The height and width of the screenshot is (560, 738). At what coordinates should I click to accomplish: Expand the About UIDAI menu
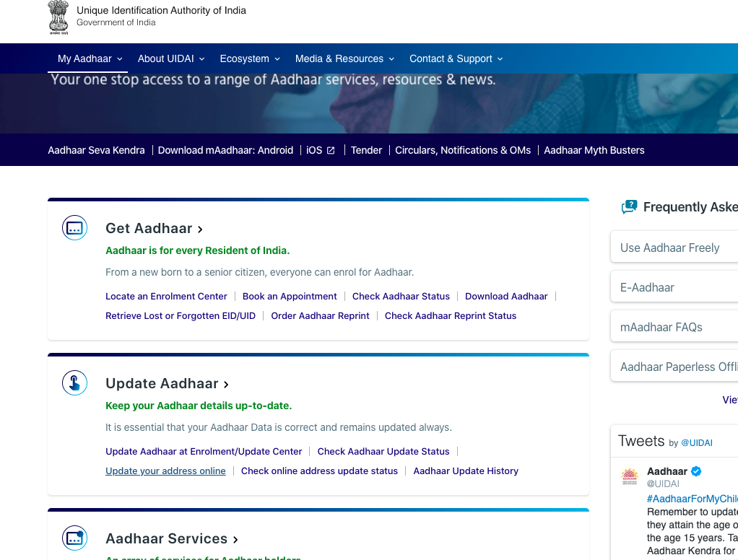(x=171, y=58)
